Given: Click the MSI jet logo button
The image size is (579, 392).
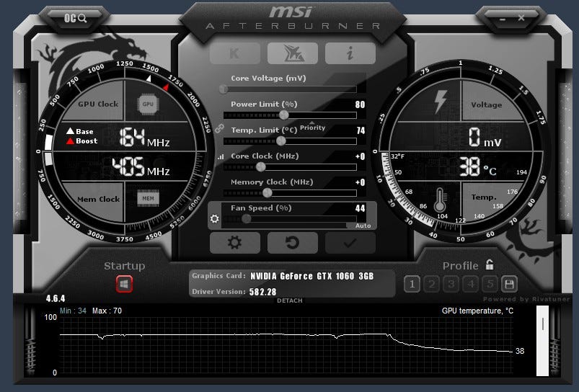Looking at the screenshot, I should pos(293,53).
